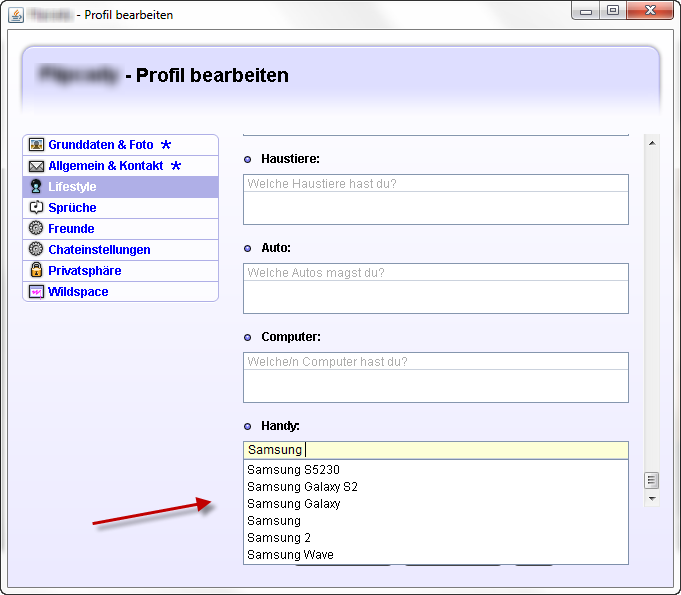Click the envelope icon for Allgemein & Kontakt
The height and width of the screenshot is (595, 681).
tap(36, 166)
